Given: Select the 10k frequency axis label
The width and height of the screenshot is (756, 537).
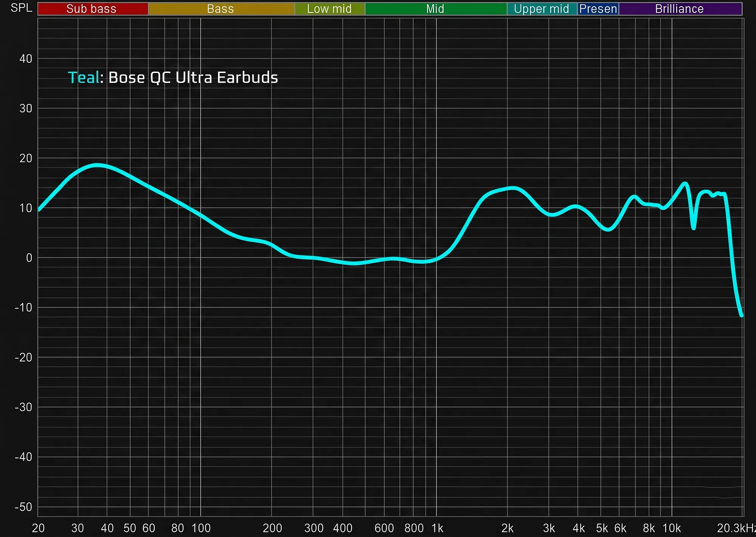Looking at the screenshot, I should click(x=672, y=528).
